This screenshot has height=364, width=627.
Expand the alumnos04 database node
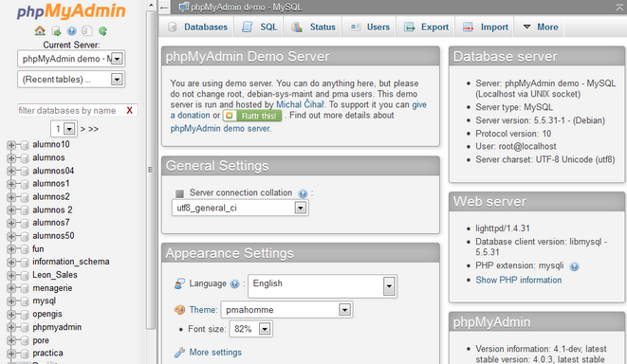tap(10, 172)
